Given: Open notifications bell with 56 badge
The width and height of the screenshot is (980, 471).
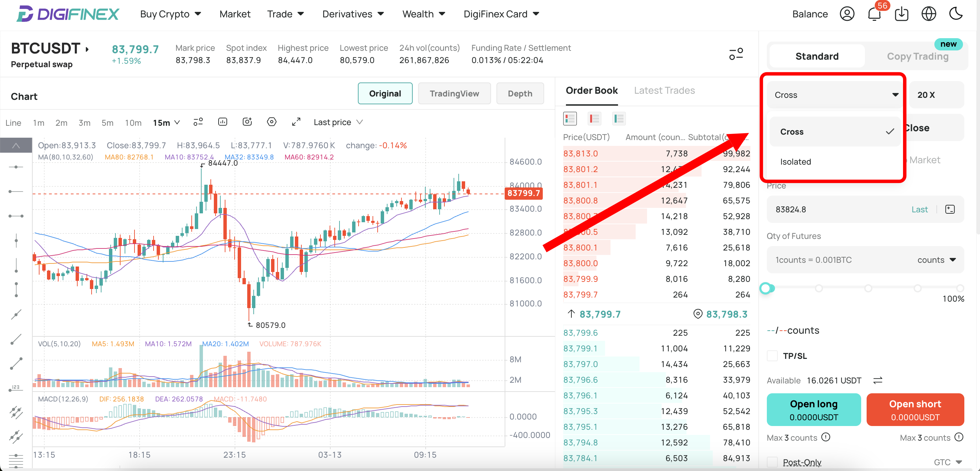Looking at the screenshot, I should pos(875,14).
